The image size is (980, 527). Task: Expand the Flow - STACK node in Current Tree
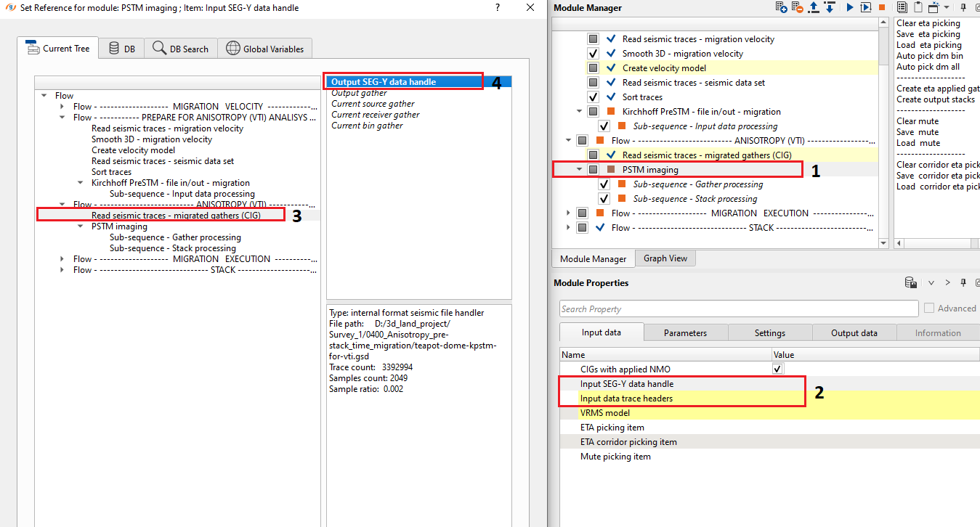tap(62, 270)
